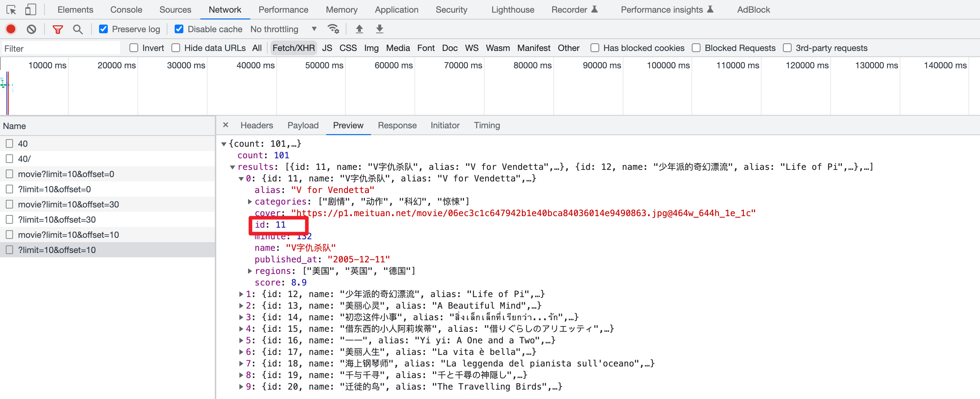
Task: Expand the regions array
Action: click(x=250, y=271)
